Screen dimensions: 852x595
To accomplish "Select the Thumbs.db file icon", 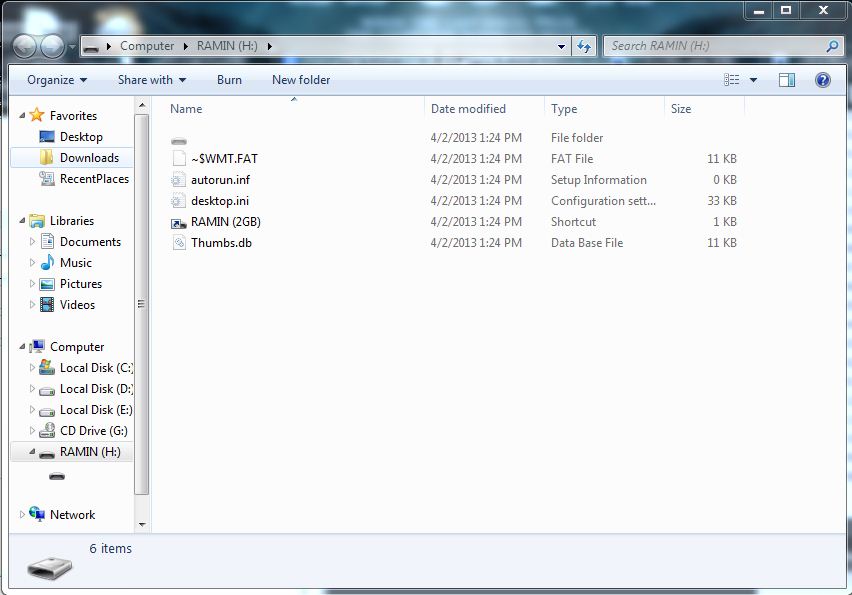I will tap(179, 243).
